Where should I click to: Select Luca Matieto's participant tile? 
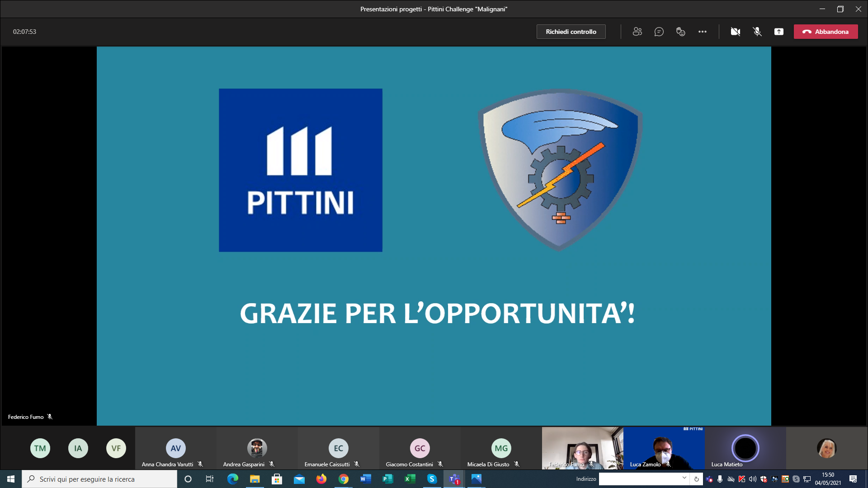pos(745,448)
